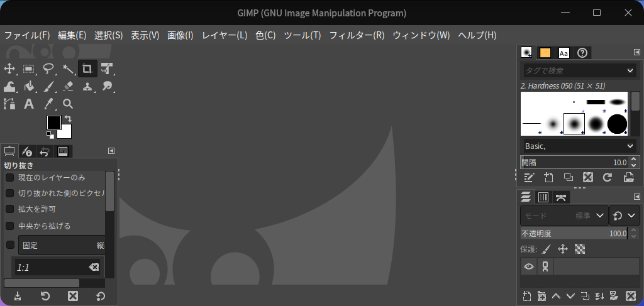Create a new brush
644x306 pixels.
pyautogui.click(x=548, y=178)
